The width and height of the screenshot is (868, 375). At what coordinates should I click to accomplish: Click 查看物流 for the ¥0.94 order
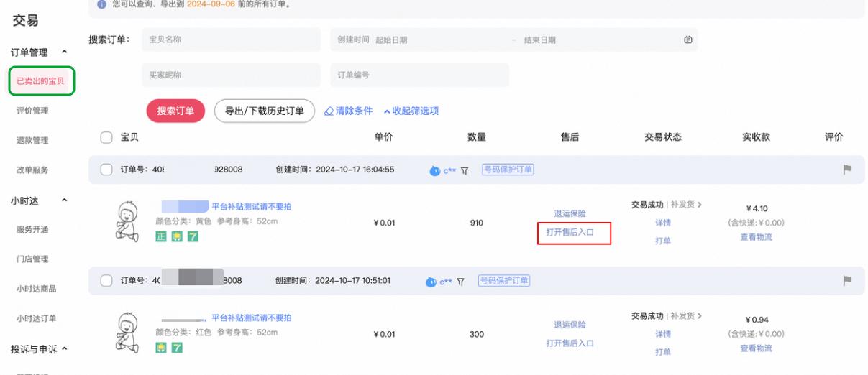[x=756, y=348]
